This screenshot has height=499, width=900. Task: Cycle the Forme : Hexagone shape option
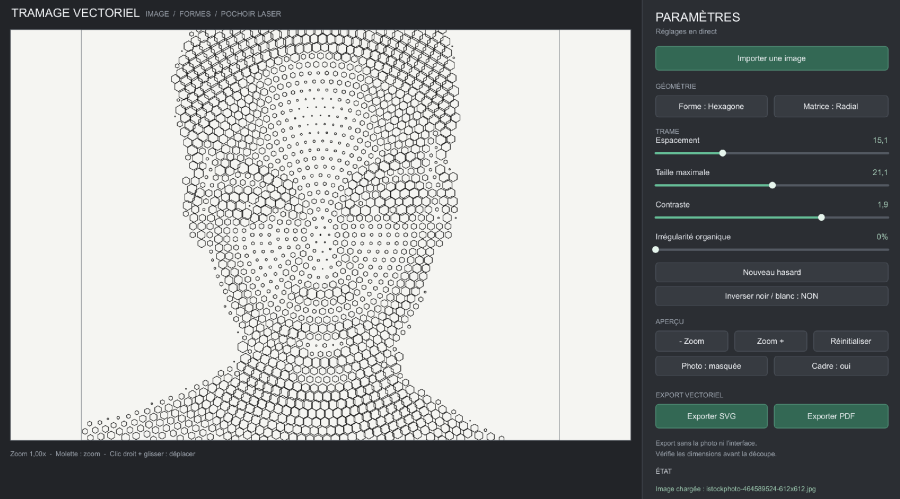(711, 106)
